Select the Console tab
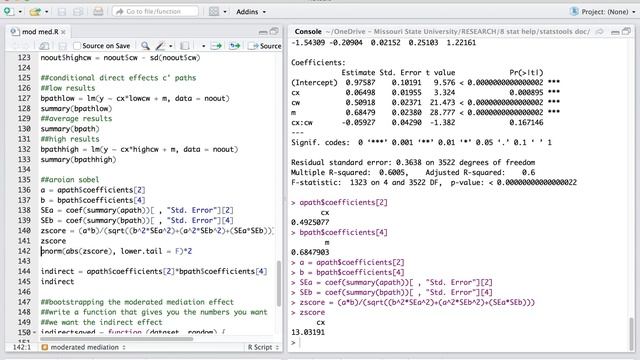 [308, 31]
